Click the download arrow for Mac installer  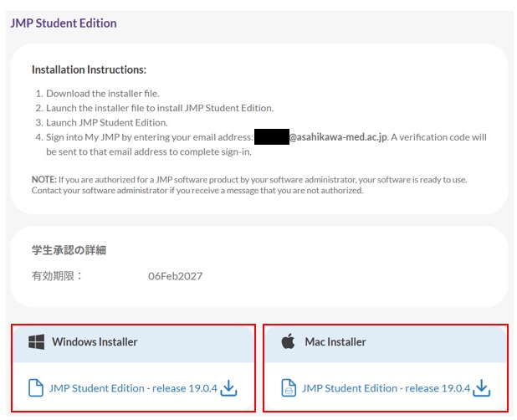pos(481,388)
